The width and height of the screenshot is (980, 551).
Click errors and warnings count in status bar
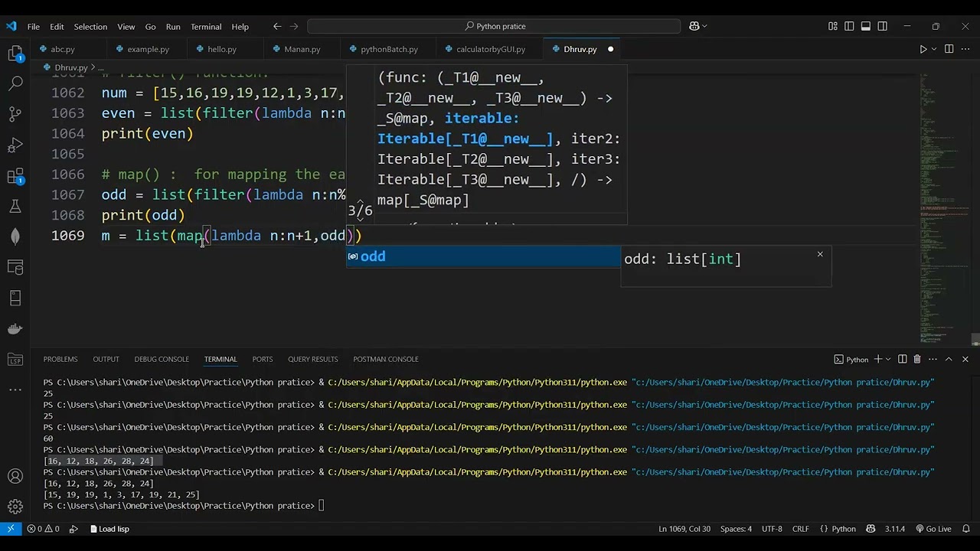[x=43, y=529]
